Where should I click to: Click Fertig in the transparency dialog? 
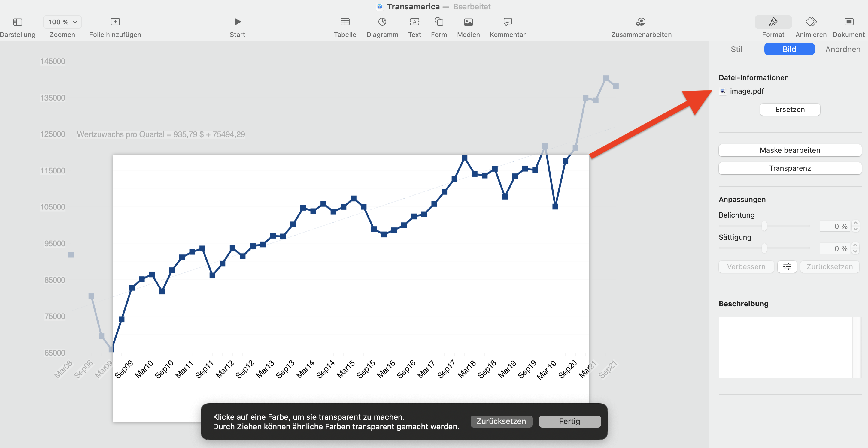(569, 421)
